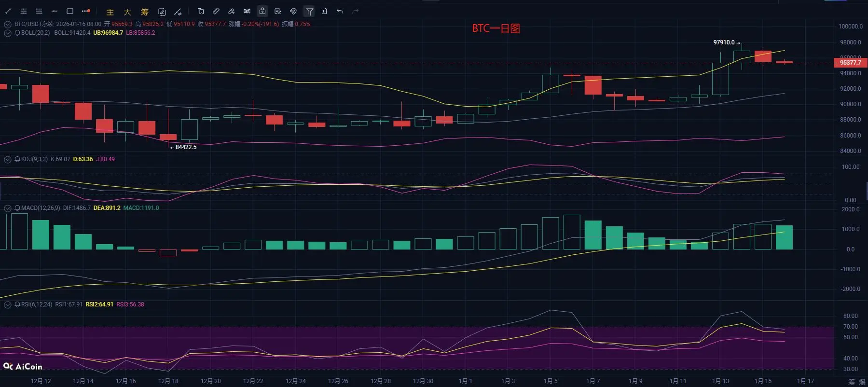Open more drawing tools (three dots)
The width and height of the screenshot is (868, 387).
(86, 11)
